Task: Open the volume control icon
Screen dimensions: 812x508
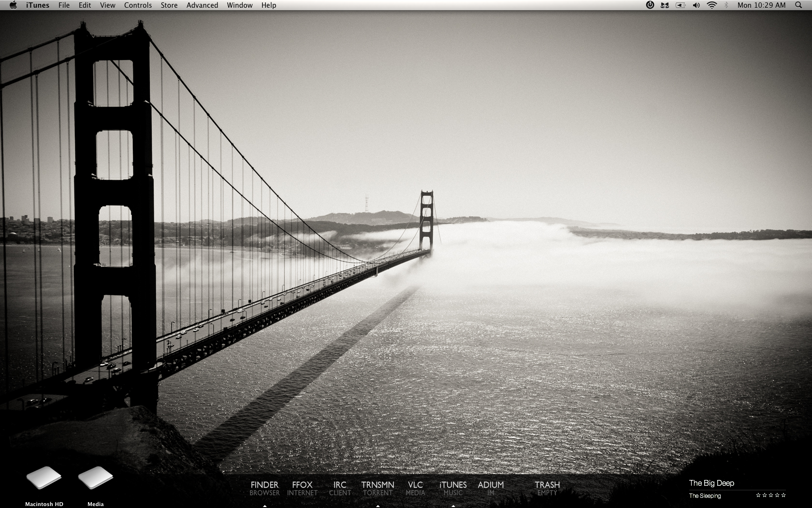Action: coord(696,5)
